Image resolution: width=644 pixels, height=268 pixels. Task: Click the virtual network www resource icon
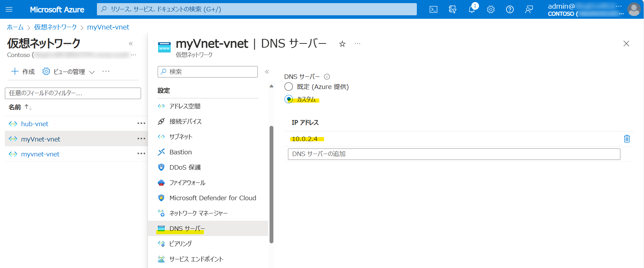(x=164, y=47)
